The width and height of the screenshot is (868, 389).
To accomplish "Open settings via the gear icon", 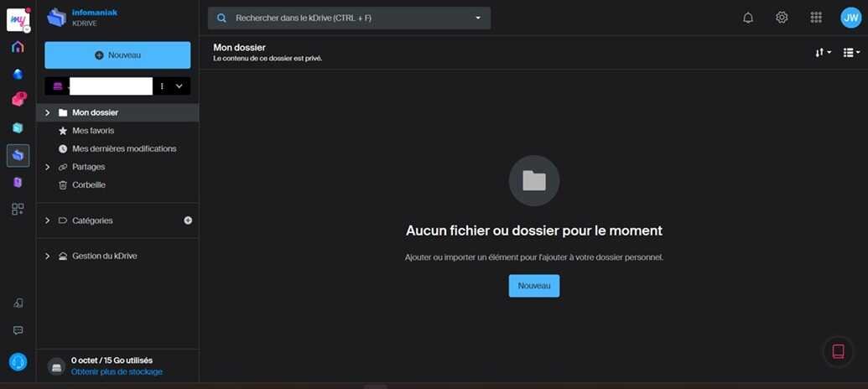I will point(782,18).
